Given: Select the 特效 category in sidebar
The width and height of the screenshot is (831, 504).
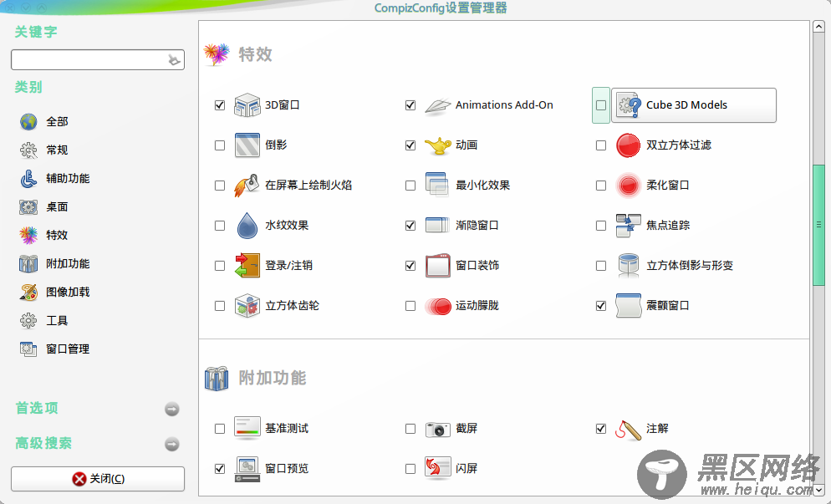Looking at the screenshot, I should pos(57,235).
